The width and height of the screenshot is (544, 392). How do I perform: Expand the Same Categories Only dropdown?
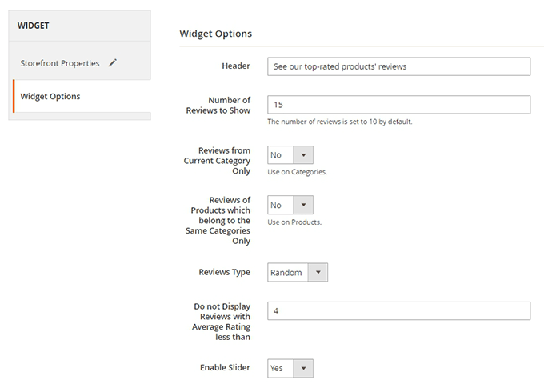tap(290, 205)
